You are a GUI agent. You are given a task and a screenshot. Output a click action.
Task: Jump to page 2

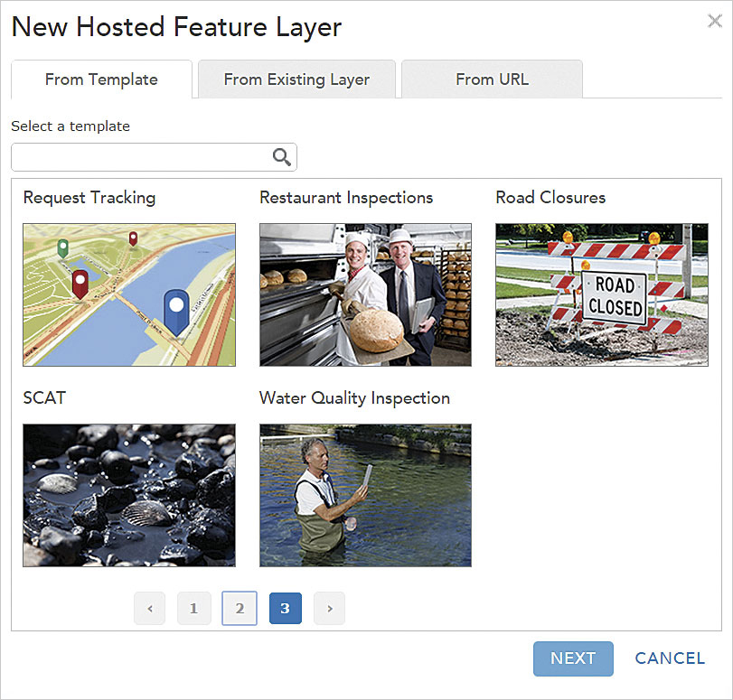click(x=240, y=609)
